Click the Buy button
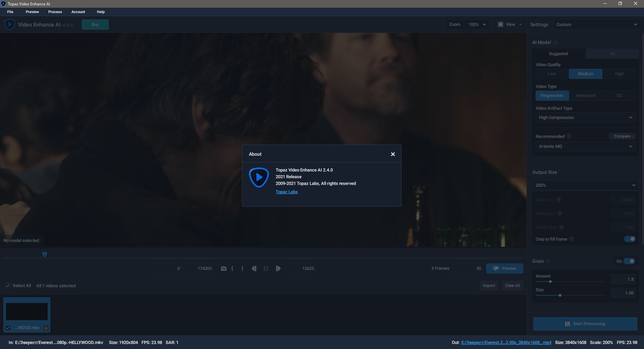Screen dimensions: 644x349 pos(95,24)
